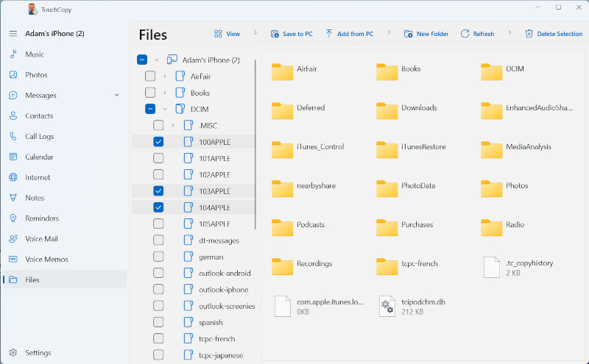589x364 pixels.
Task: Click the Refresh icon in toolbar
Action: click(465, 34)
